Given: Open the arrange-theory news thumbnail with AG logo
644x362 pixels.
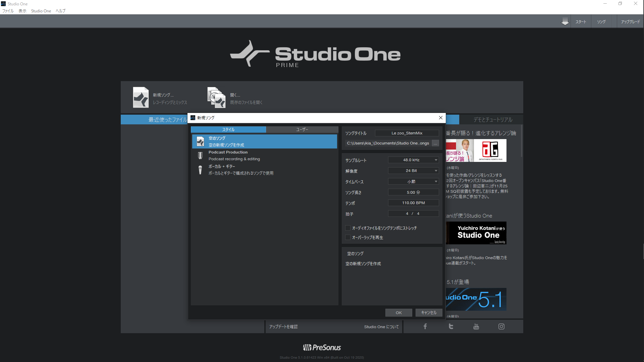Looking at the screenshot, I should tap(476, 150).
